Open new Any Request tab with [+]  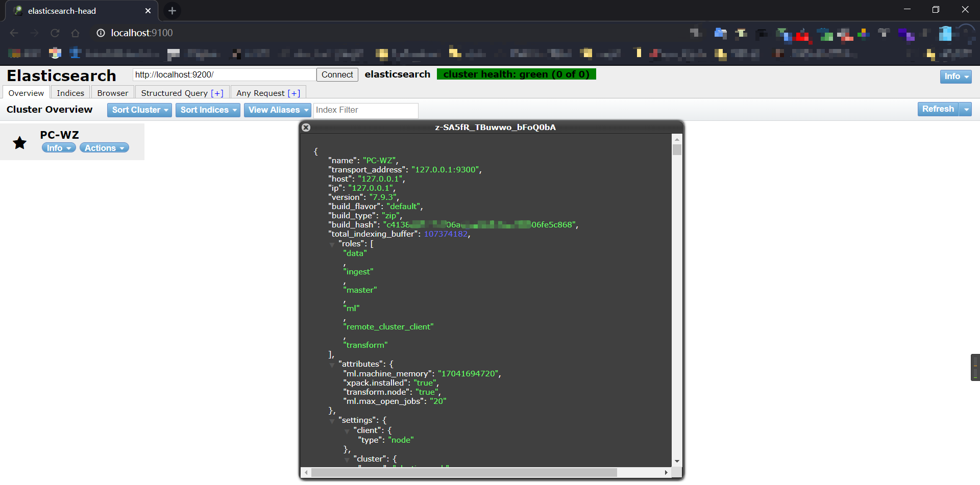point(294,93)
